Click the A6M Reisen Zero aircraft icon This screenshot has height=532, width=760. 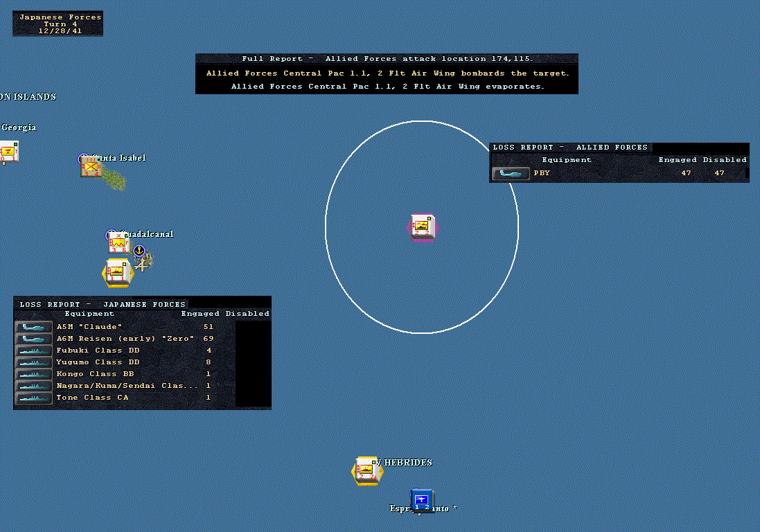click(x=33, y=339)
